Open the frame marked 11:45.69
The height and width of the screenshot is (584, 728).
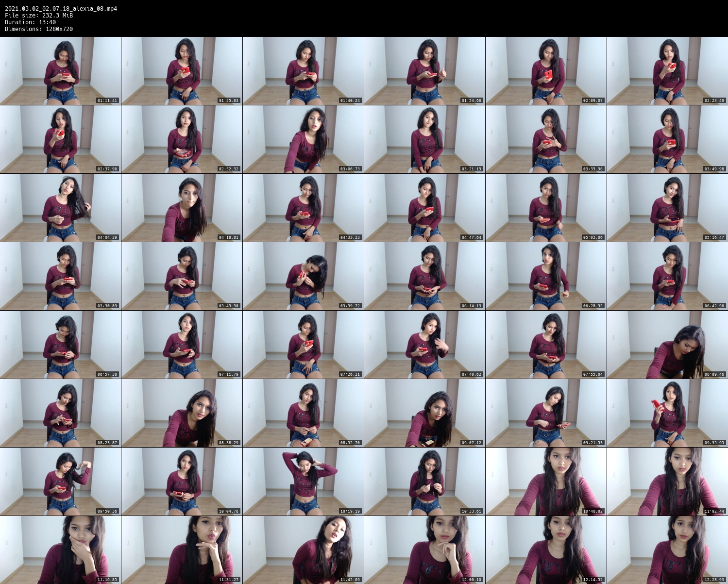[303, 550]
